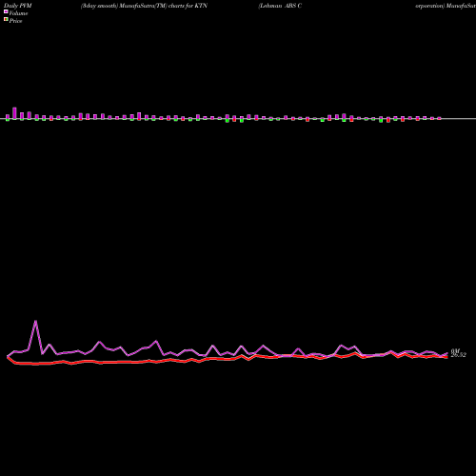476x476 pixels.
Task: Click the '(Lehman ABS C' header text
Action: pos(280,6)
